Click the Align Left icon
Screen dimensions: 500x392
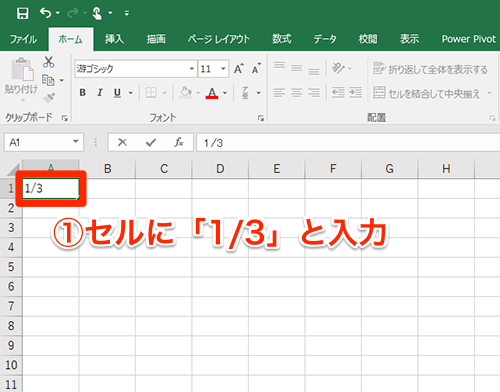click(x=279, y=93)
